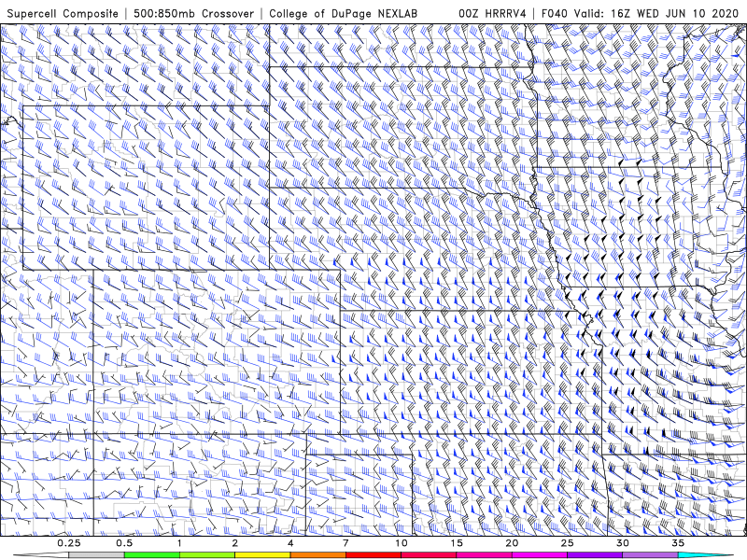
Task: Click the yellow 2–4 color bar segment
Action: pos(262,555)
